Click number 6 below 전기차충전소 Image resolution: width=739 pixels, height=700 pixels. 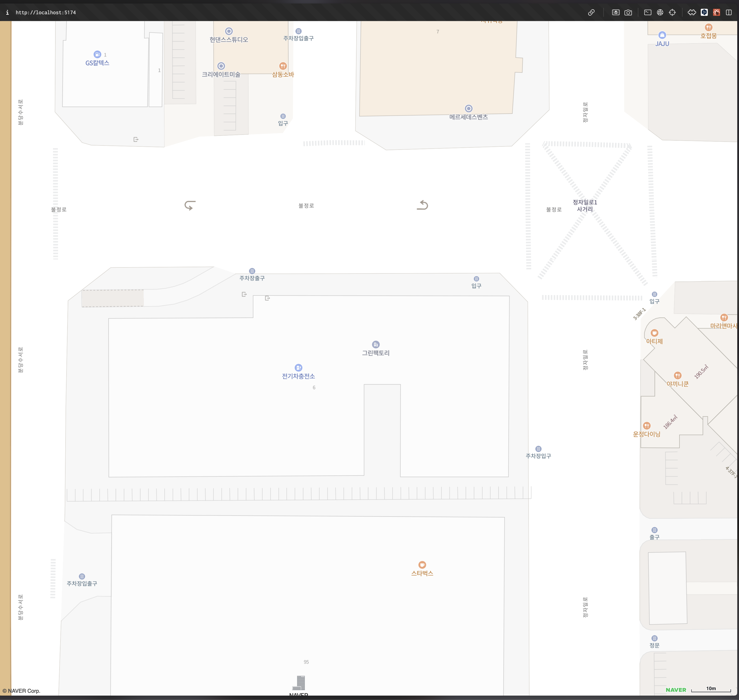[314, 387]
